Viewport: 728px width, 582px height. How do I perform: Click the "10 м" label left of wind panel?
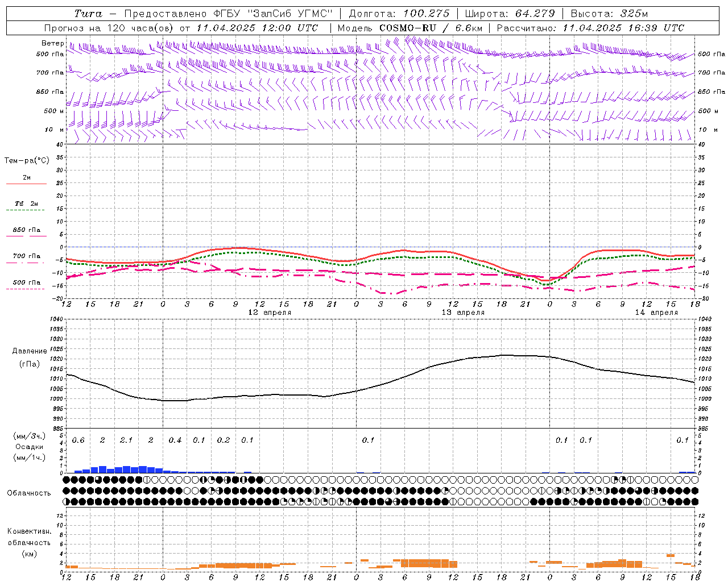pyautogui.click(x=54, y=130)
